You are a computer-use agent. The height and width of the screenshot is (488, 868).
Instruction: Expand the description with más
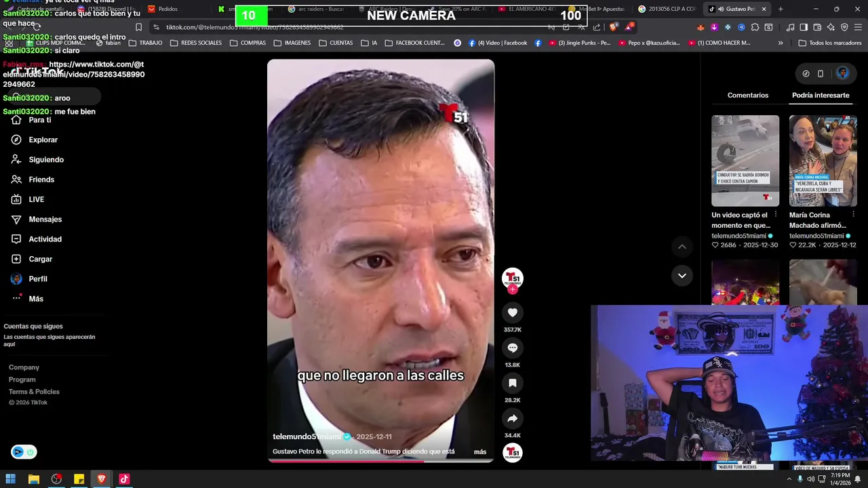click(479, 451)
